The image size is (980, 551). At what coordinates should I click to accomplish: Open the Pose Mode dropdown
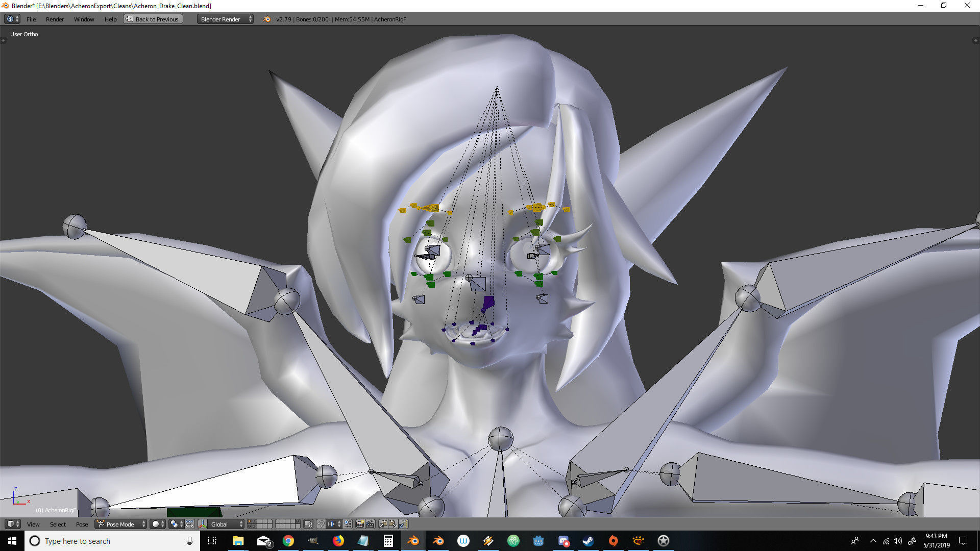tap(121, 524)
